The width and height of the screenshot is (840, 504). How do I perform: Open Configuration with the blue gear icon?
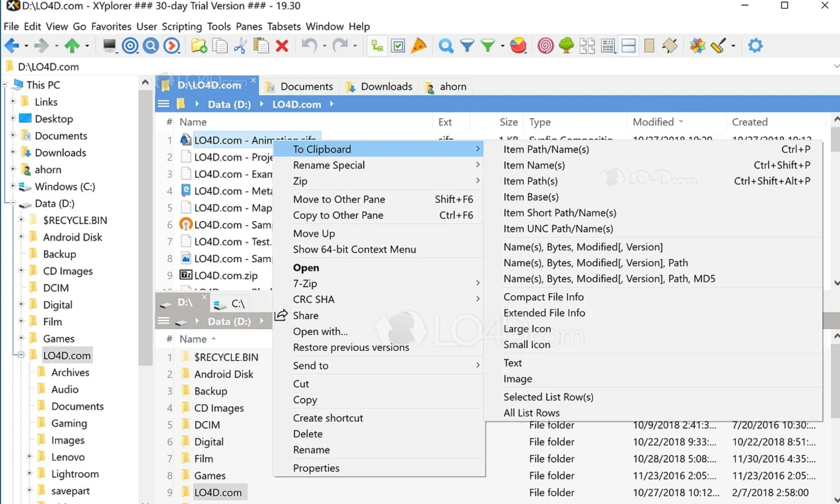click(755, 45)
